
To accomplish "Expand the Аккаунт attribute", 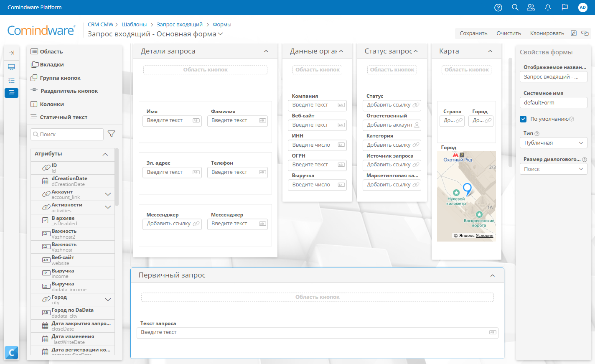I will pos(108,194).
